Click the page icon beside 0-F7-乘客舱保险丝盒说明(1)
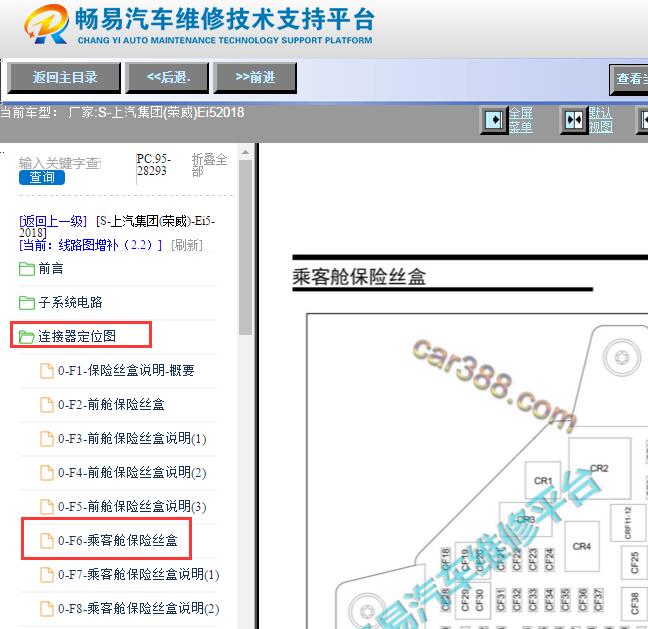The width and height of the screenshot is (648, 629). tap(46, 574)
